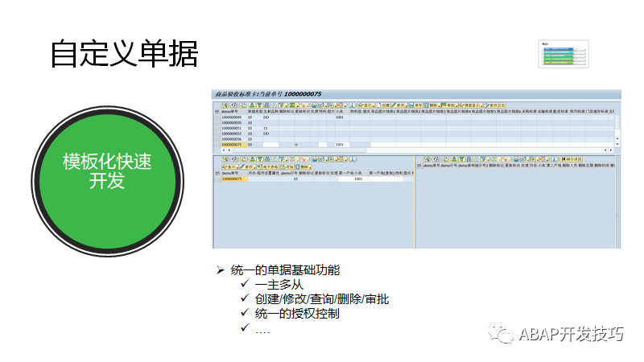The image size is (644, 362).
Task: Click the 小类 column header in top grid
Action: [x=342, y=112]
